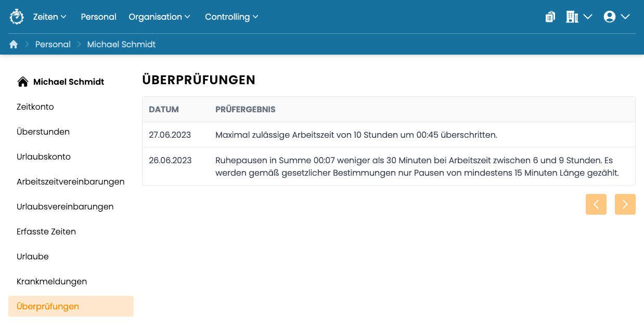Open Krankmeldungen in the sidebar
The height and width of the screenshot is (327, 644).
coord(51,281)
